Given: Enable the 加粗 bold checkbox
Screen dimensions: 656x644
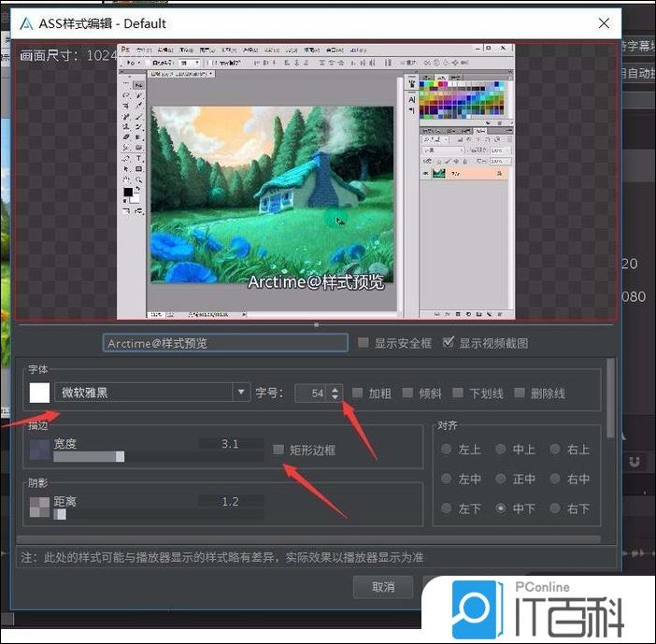Looking at the screenshot, I should (357, 393).
